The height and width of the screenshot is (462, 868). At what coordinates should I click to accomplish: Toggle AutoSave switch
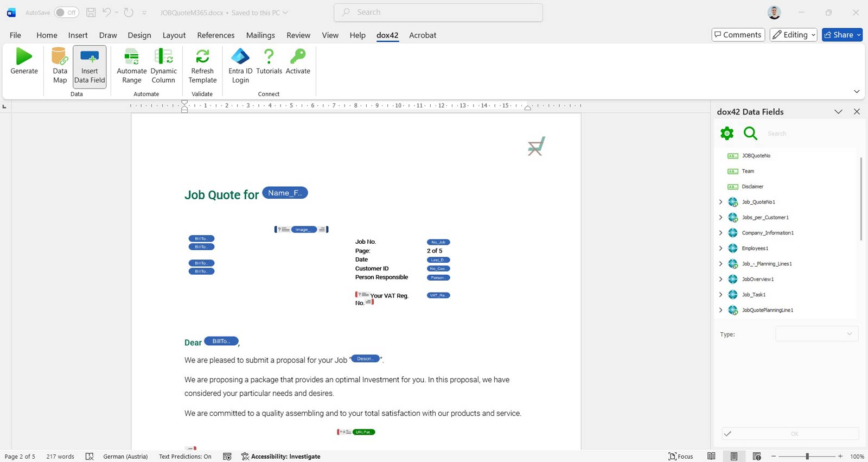tap(66, 12)
